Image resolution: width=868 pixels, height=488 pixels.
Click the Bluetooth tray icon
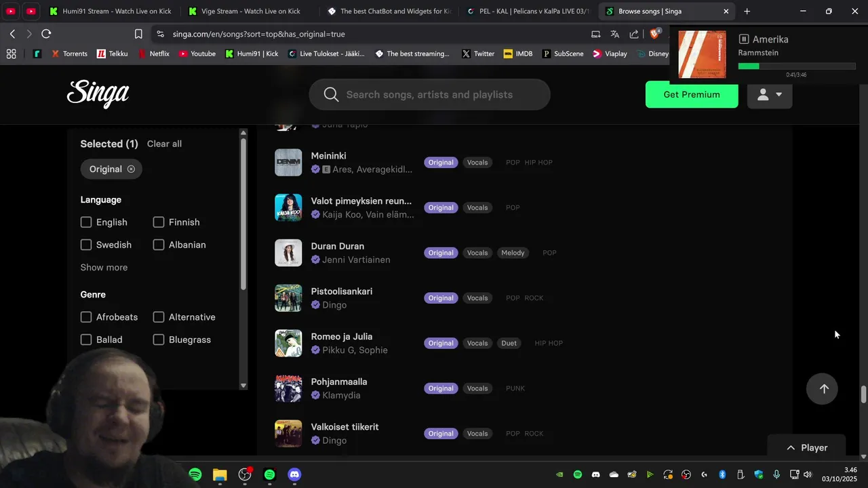point(722,474)
